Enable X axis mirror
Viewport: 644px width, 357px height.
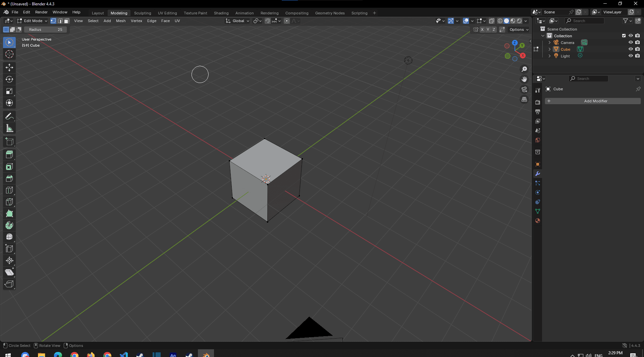(482, 30)
